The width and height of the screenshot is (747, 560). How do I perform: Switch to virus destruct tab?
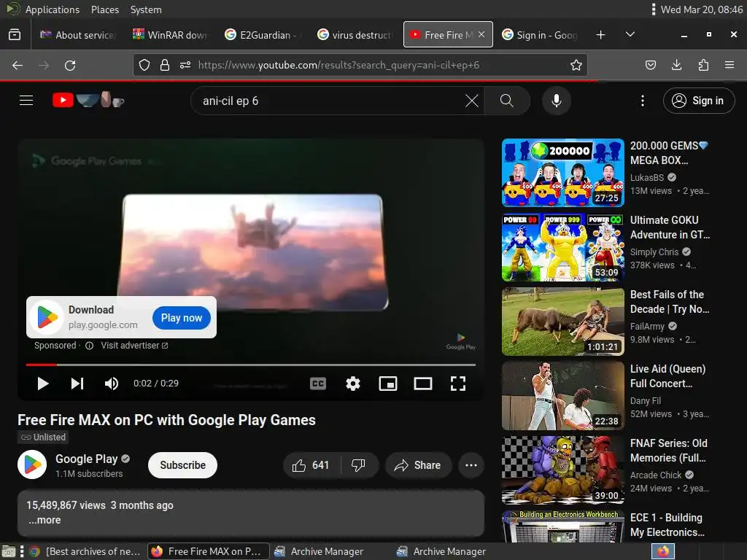[x=355, y=35]
